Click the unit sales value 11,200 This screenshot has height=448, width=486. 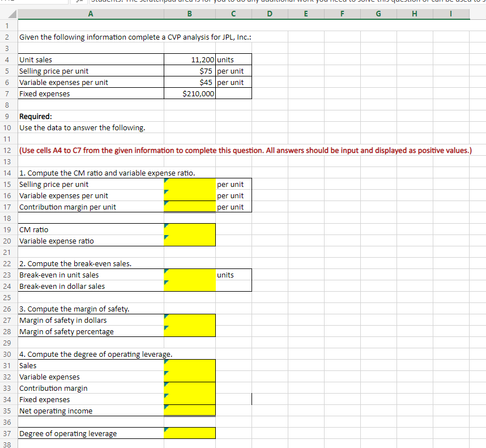190,59
